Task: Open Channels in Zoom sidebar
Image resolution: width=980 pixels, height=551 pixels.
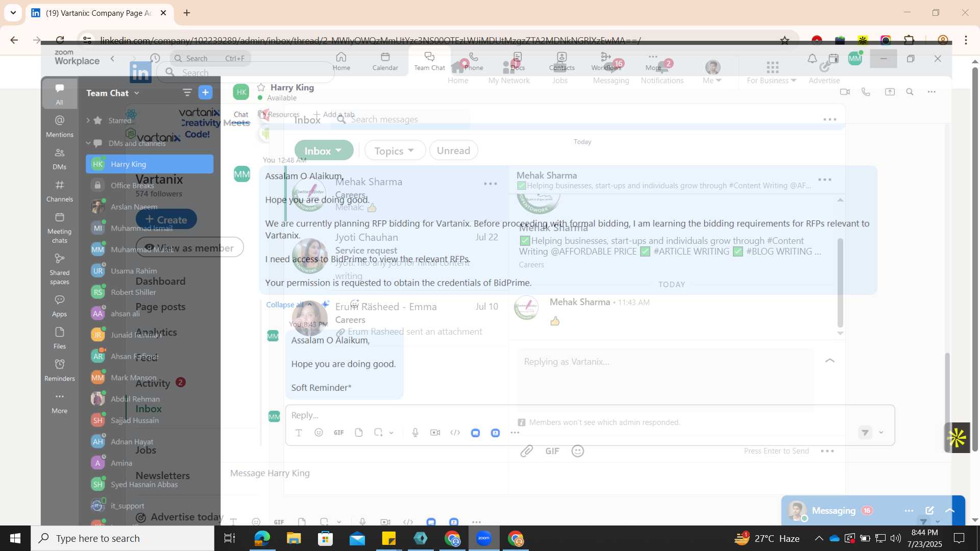Action: pyautogui.click(x=60, y=191)
